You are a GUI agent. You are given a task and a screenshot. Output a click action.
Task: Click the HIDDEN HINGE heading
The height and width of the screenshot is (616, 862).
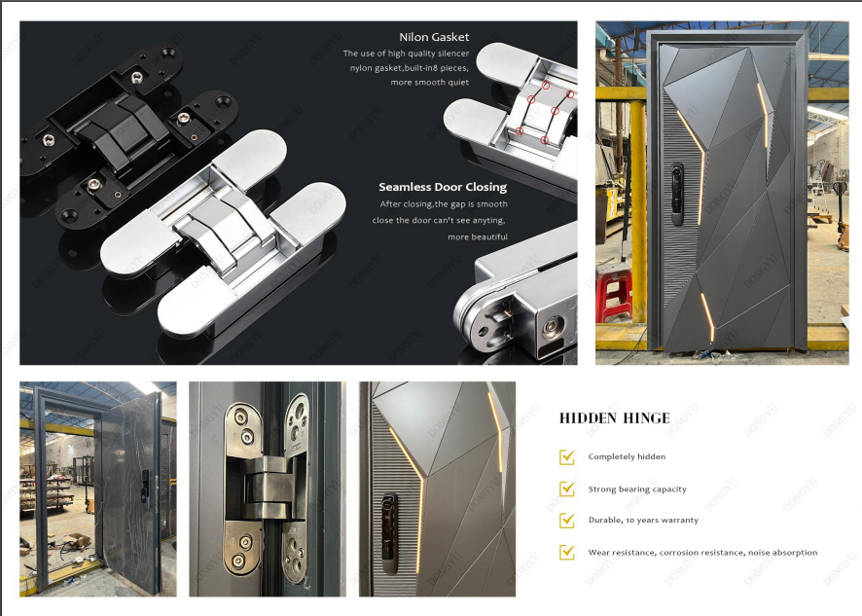pos(614,418)
